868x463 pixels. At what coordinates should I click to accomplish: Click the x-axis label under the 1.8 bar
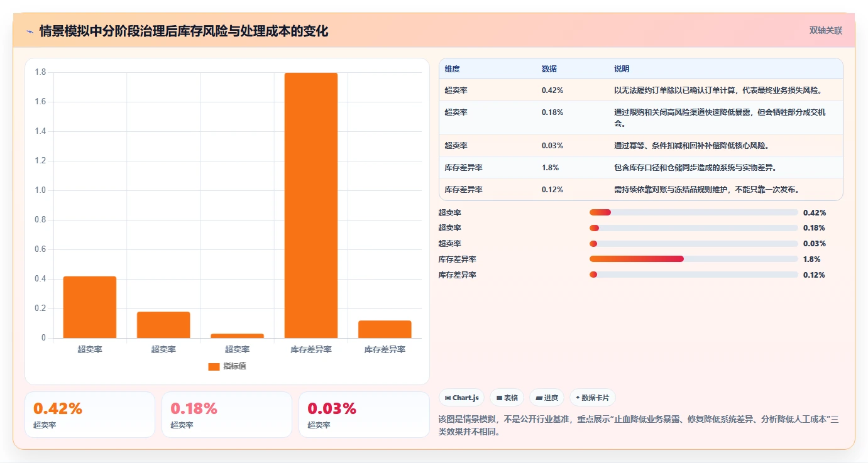point(311,349)
